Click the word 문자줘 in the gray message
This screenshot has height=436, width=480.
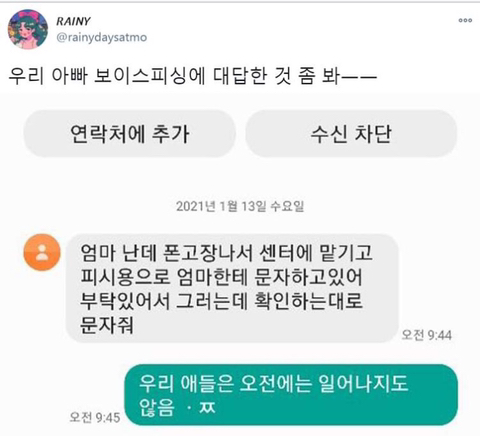(107, 324)
